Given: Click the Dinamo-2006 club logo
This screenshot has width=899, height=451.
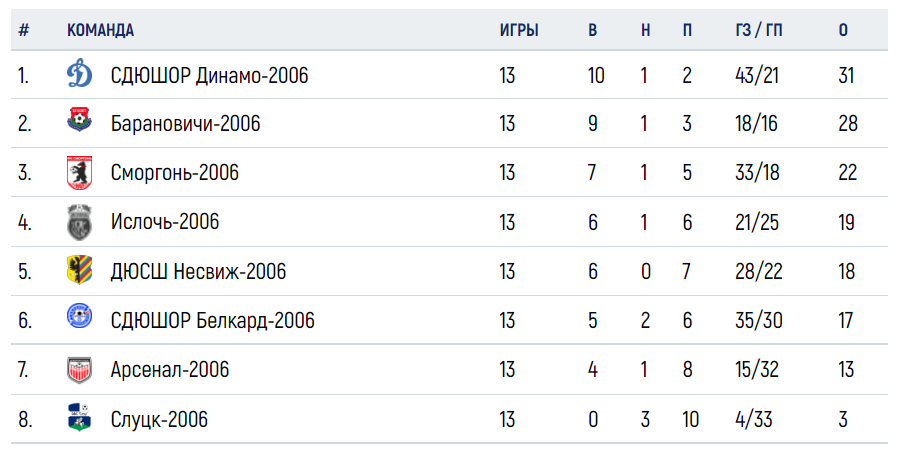Looking at the screenshot, I should (x=80, y=74).
